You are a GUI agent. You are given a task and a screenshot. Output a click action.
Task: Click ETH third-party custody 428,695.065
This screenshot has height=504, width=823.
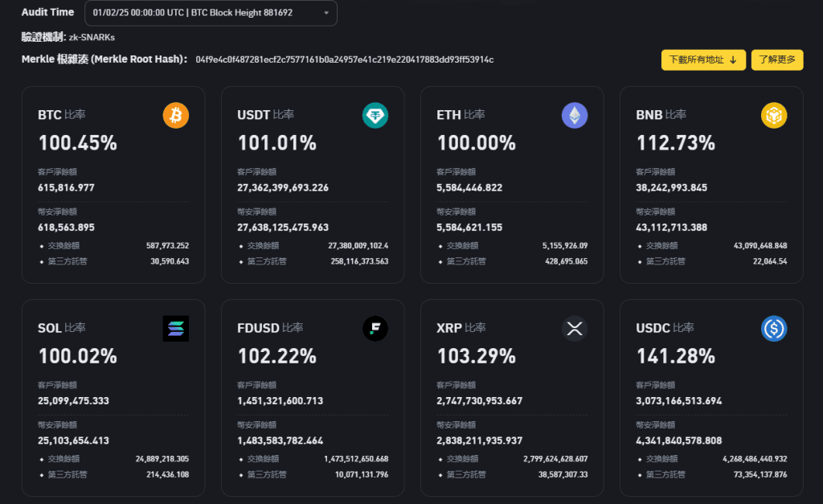pyautogui.click(x=567, y=261)
